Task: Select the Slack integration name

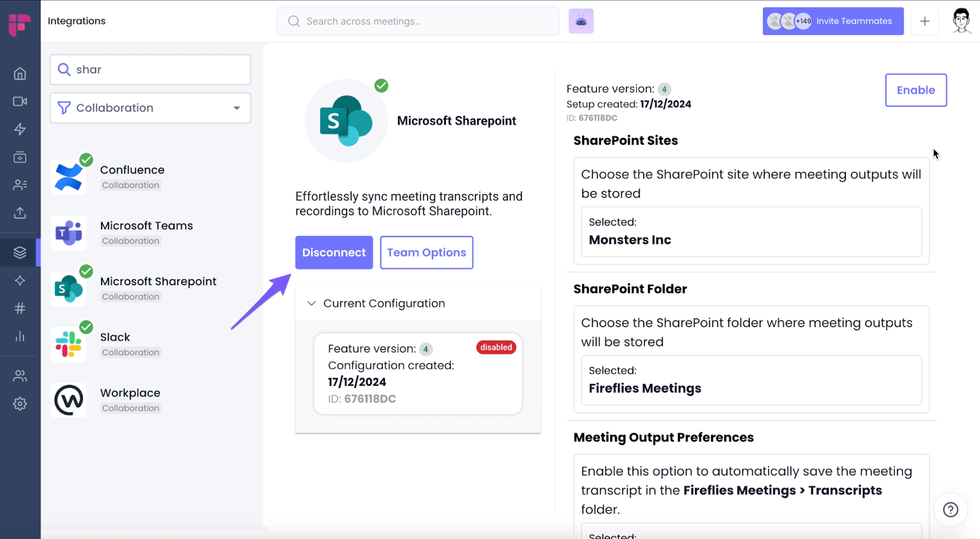Action: pyautogui.click(x=115, y=337)
